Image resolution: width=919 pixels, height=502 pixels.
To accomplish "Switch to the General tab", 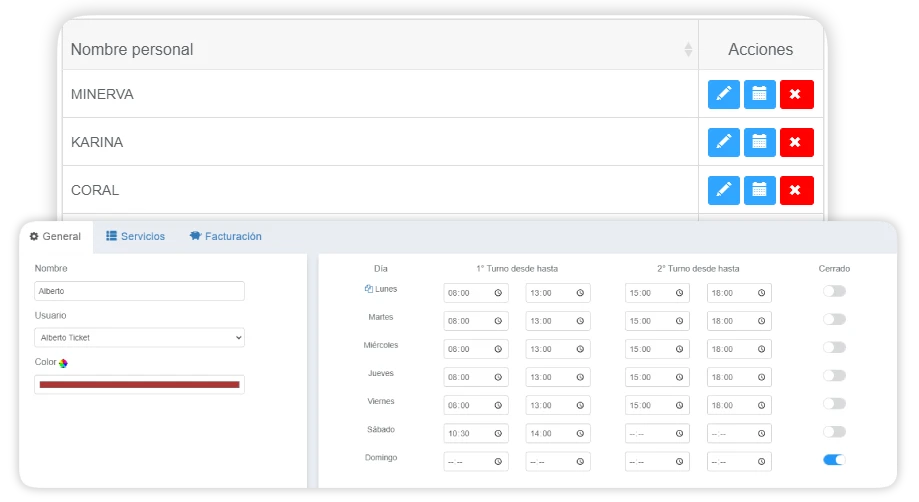I will [56, 237].
